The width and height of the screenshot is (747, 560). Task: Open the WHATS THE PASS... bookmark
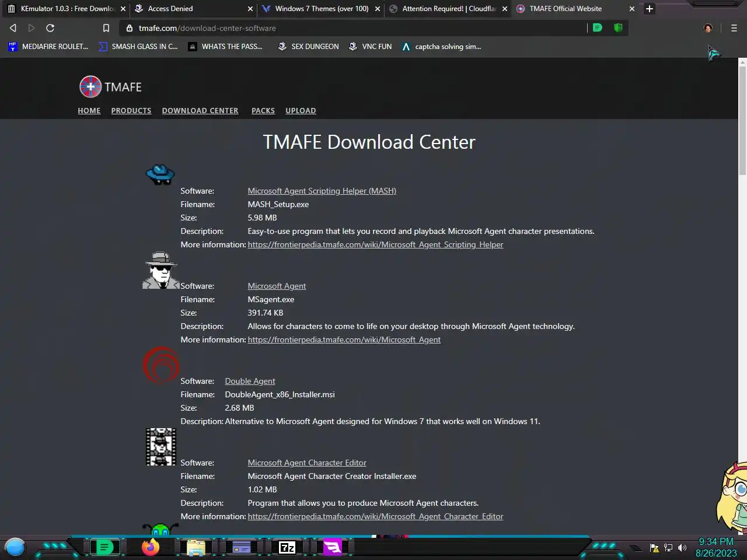click(226, 47)
